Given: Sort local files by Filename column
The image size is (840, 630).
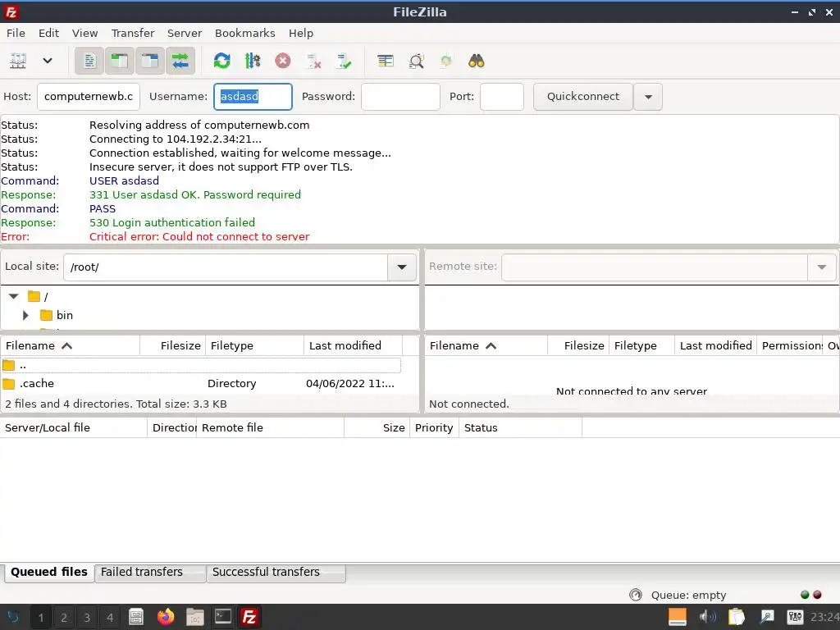Looking at the screenshot, I should tap(71, 345).
